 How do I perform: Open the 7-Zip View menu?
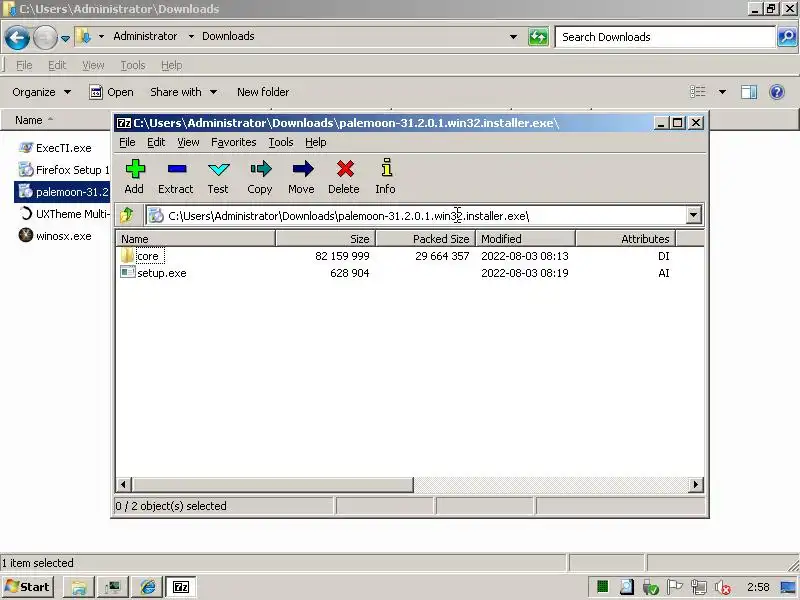point(188,142)
